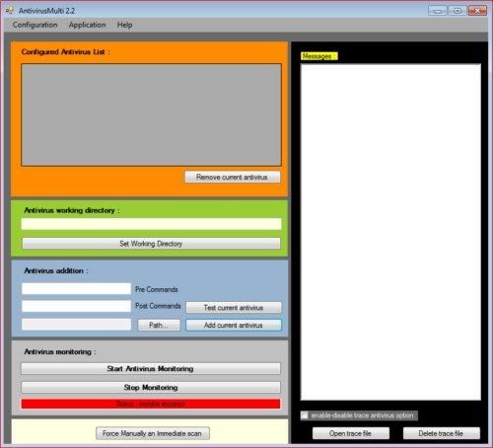The image size is (493, 448).
Task: Click the red monitor status bar
Action: (151, 404)
